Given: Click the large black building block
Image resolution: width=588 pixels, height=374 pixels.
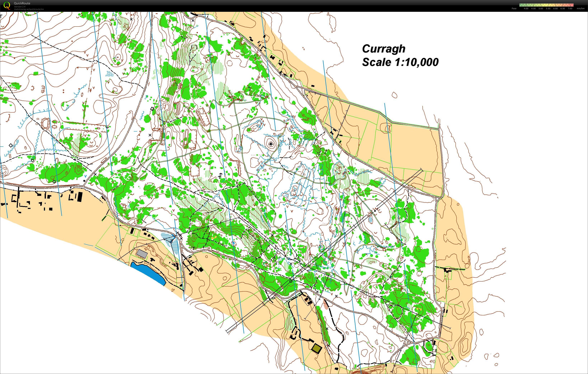Looking at the screenshot, I should [x=80, y=197].
